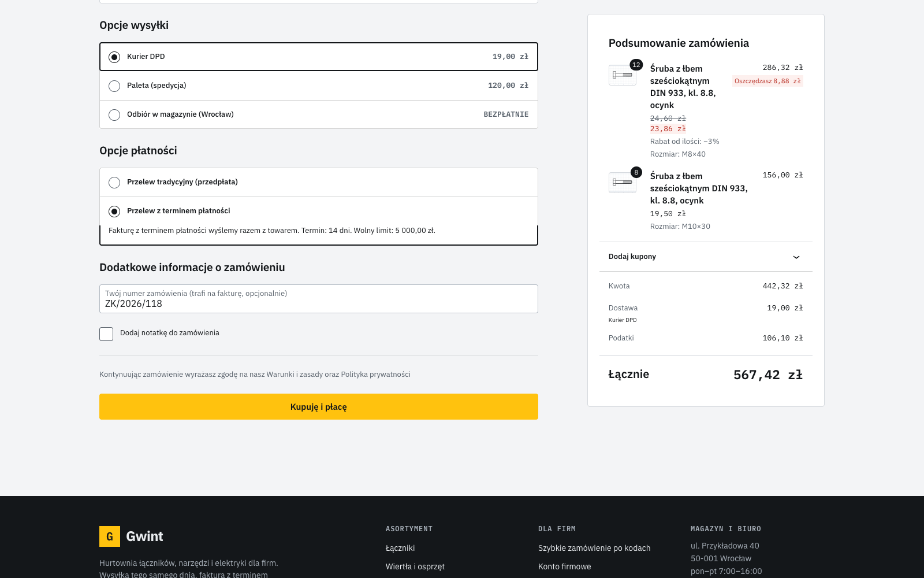Enable Dodaj notatkę do zamówienia checkbox

(x=106, y=334)
